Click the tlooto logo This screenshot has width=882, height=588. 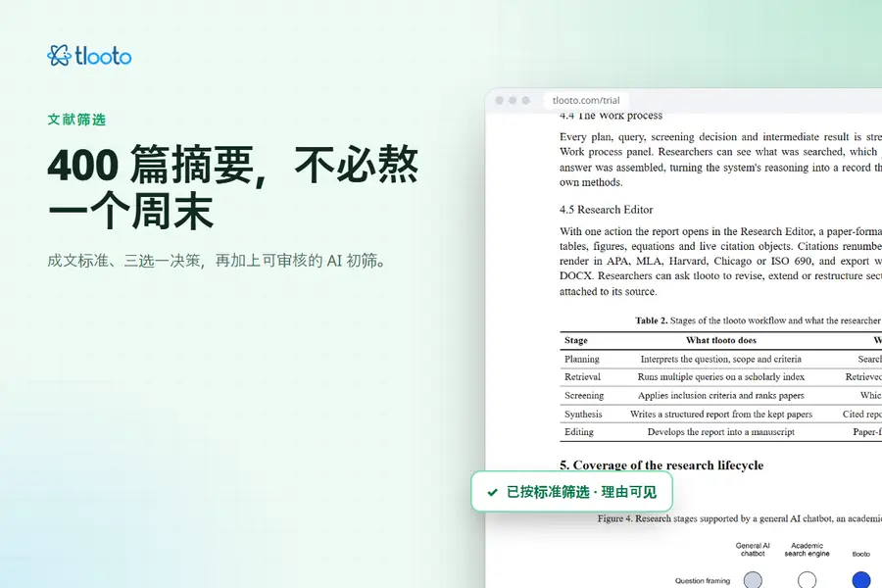(89, 56)
